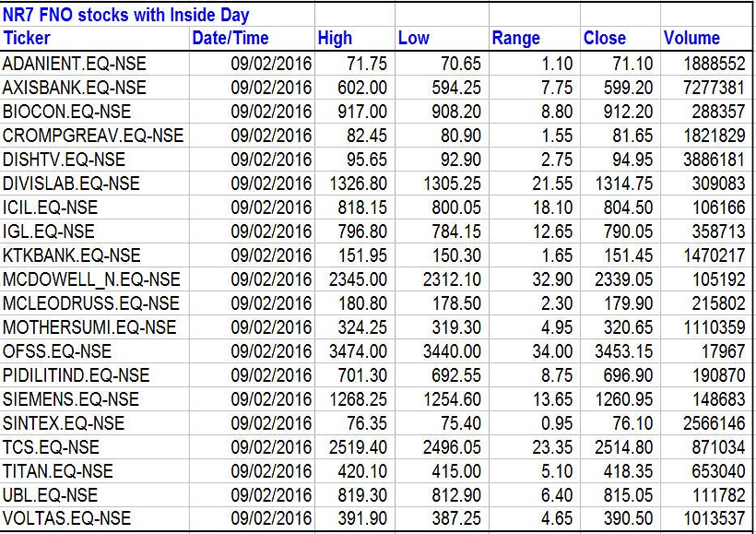The image size is (756, 534).
Task: Click the Range column header
Action: (516, 39)
